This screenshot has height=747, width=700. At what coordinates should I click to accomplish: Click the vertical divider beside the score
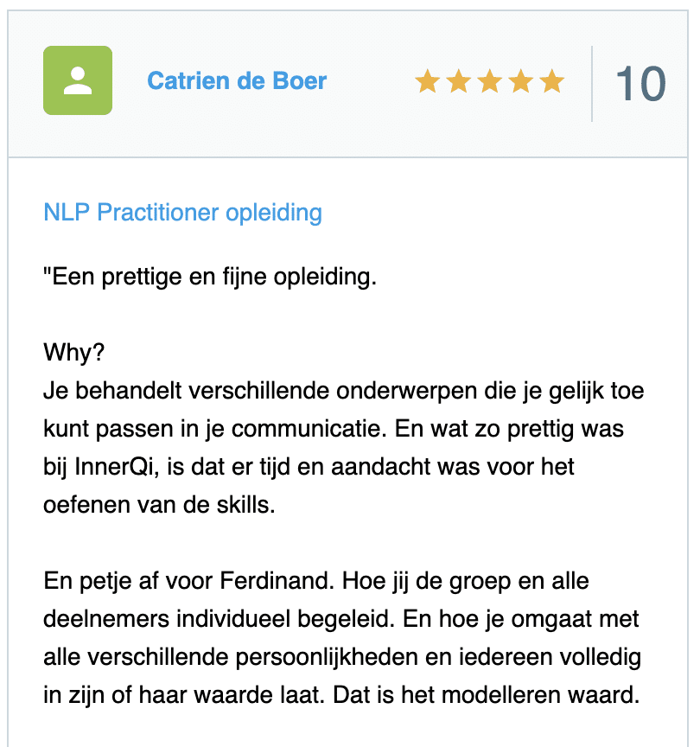[592, 83]
